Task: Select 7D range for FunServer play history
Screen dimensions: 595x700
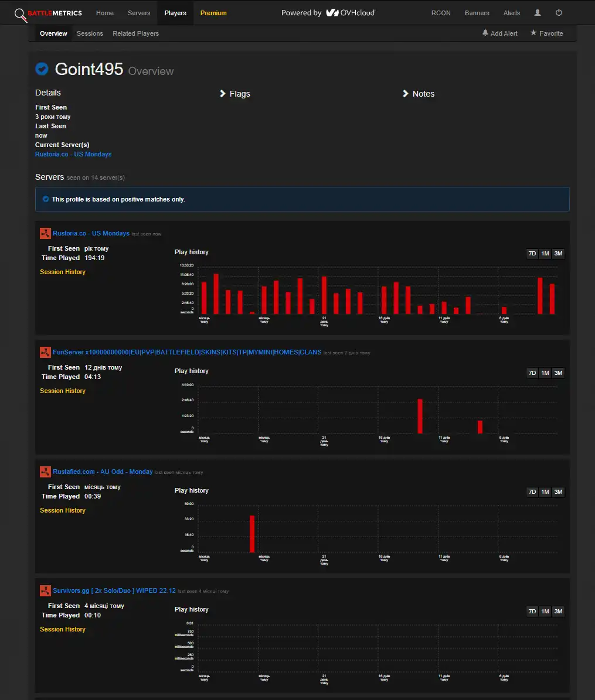Action: (x=532, y=373)
